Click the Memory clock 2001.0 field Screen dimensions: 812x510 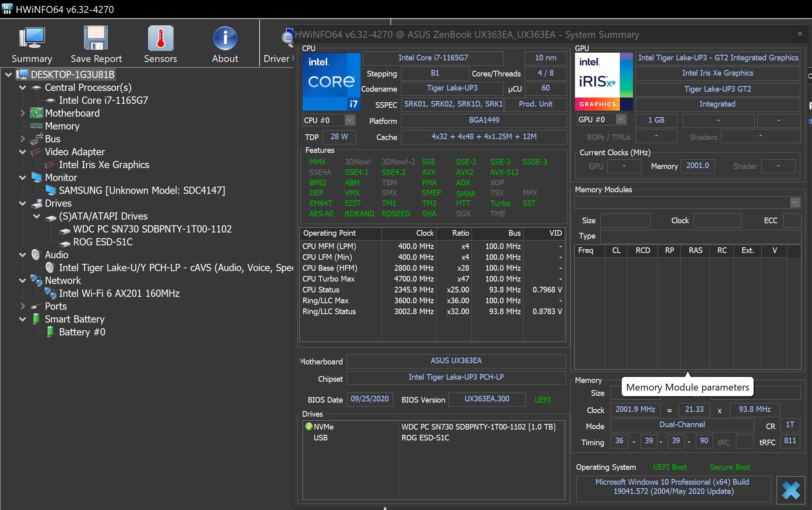click(697, 166)
